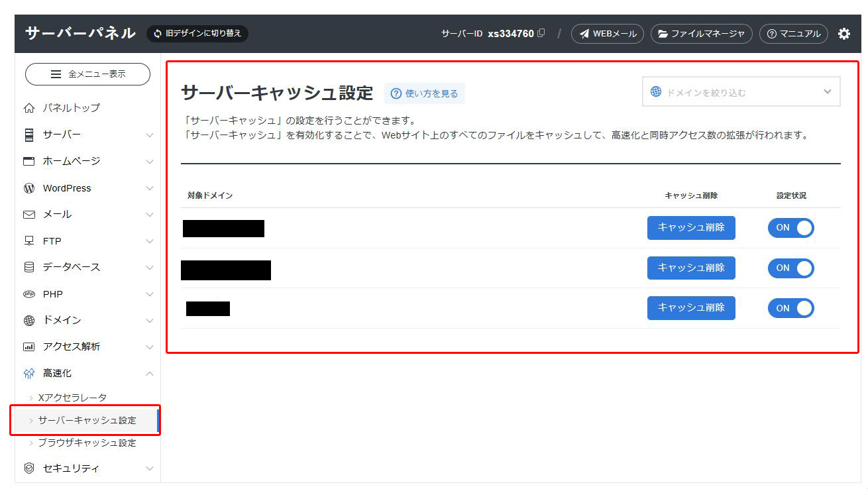The width and height of the screenshot is (868, 489).
Task: Click the サーバー server icon in sidebar
Action: click(x=28, y=135)
